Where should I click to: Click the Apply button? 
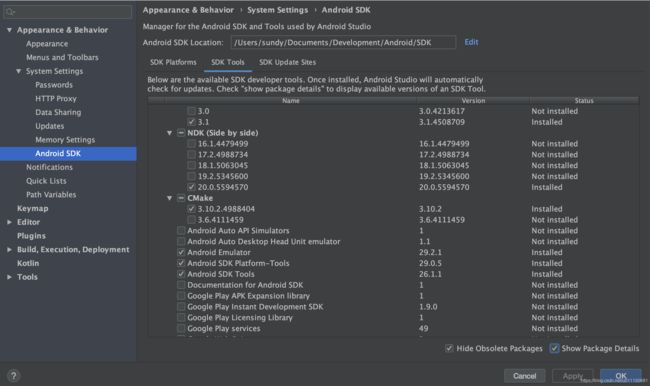(x=572, y=376)
